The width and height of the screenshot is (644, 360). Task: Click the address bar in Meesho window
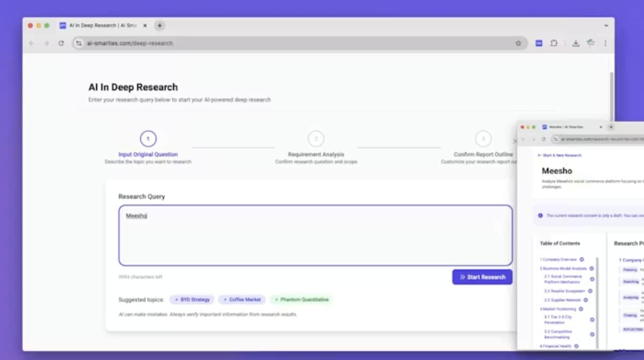[597, 139]
